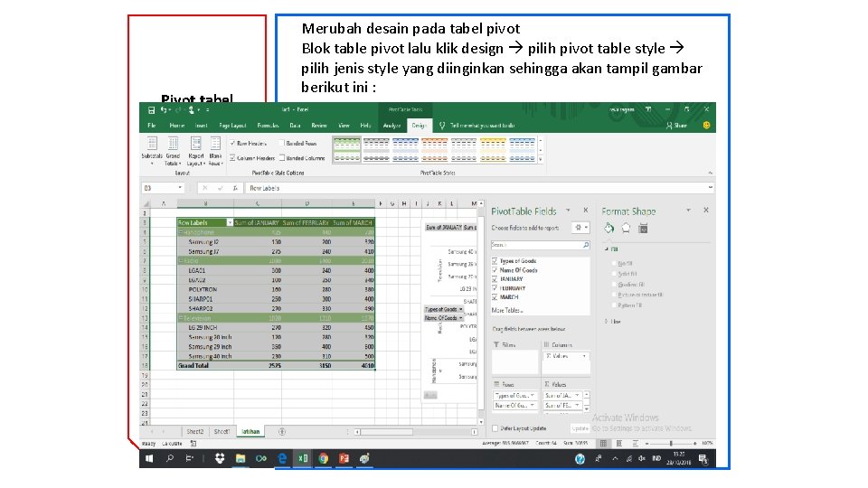
Task: Expand the Line section in Format Shape
Action: coord(606,322)
